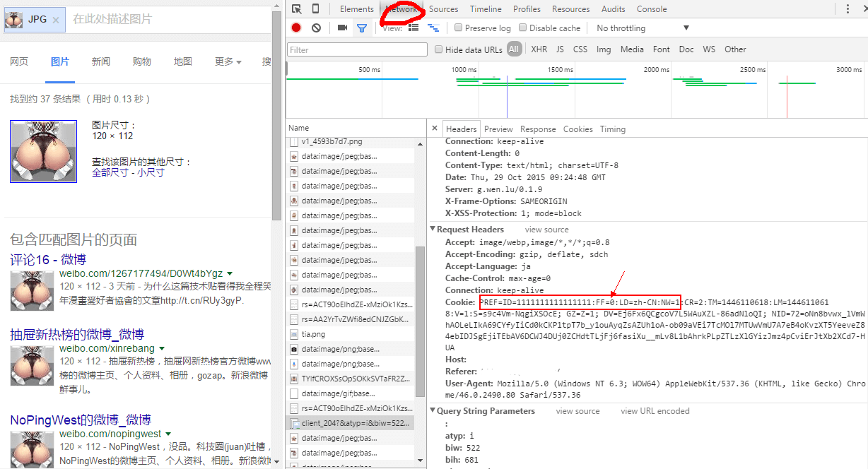Filter requests by JS
Image resolution: width=868 pixels, height=469 pixels.
560,49
